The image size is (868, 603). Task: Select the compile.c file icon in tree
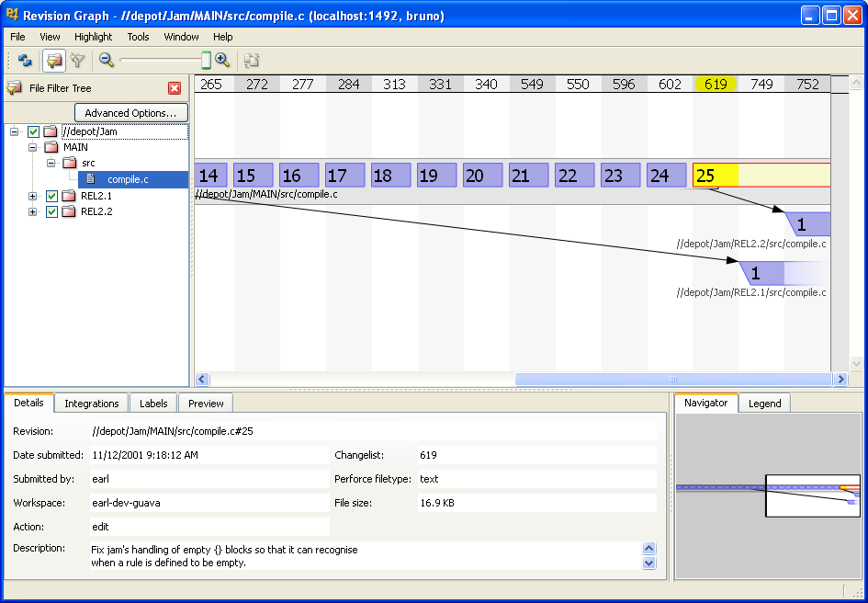(x=91, y=179)
